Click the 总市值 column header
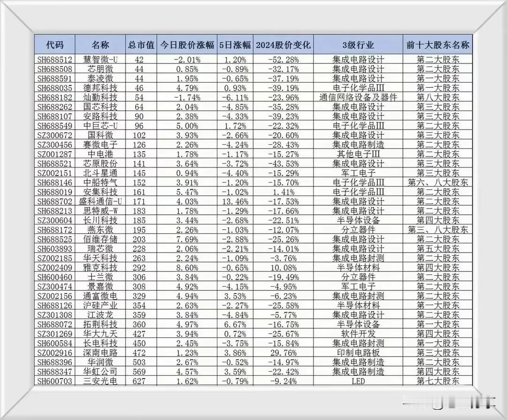This screenshot has height=420, width=507. point(141,45)
